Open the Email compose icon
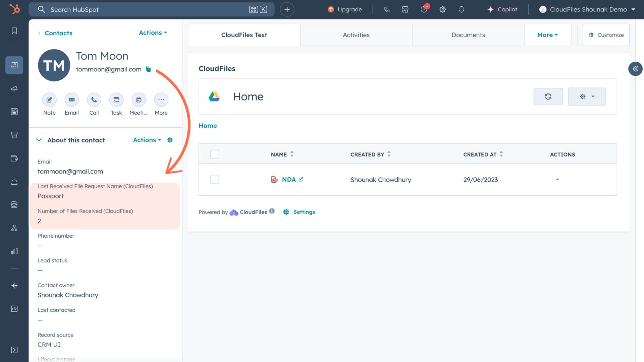The width and height of the screenshot is (644, 362). 71,100
